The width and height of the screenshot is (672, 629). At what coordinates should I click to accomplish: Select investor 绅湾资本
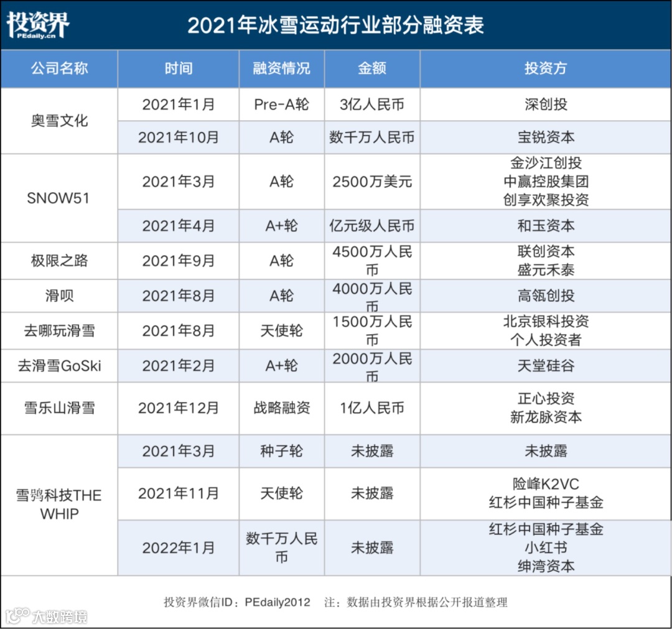coord(546,566)
